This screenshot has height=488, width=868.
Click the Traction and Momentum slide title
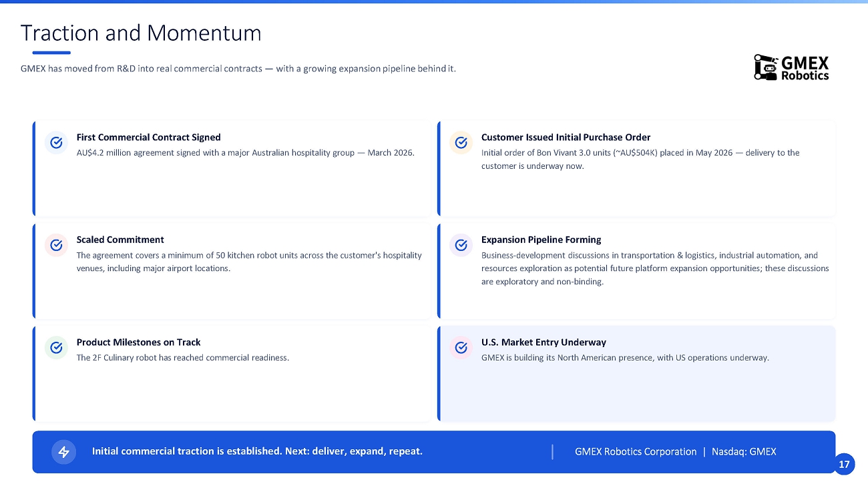(141, 33)
